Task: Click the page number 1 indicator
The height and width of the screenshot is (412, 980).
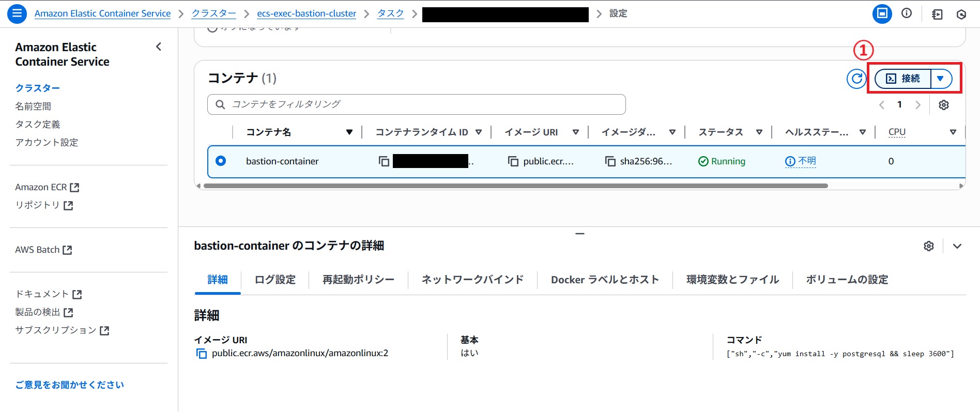Action: pyautogui.click(x=899, y=104)
